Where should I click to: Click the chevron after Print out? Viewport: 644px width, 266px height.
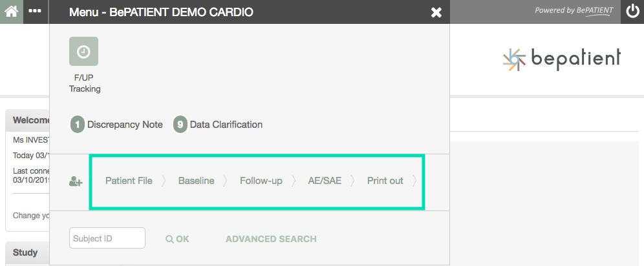414,181
